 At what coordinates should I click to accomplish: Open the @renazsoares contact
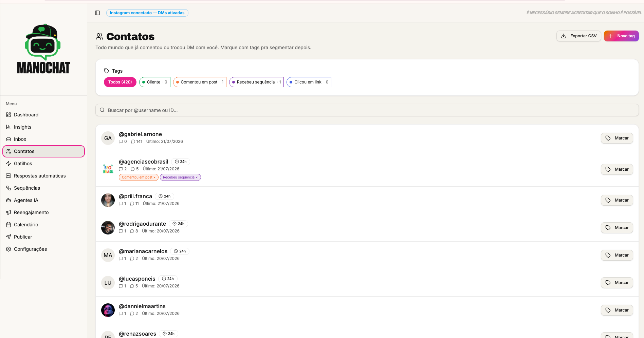(x=137, y=334)
